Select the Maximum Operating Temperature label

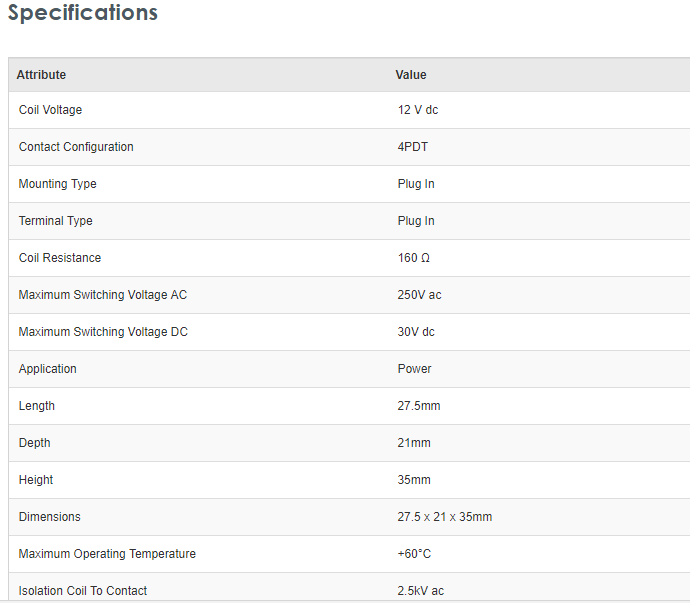[x=107, y=554]
